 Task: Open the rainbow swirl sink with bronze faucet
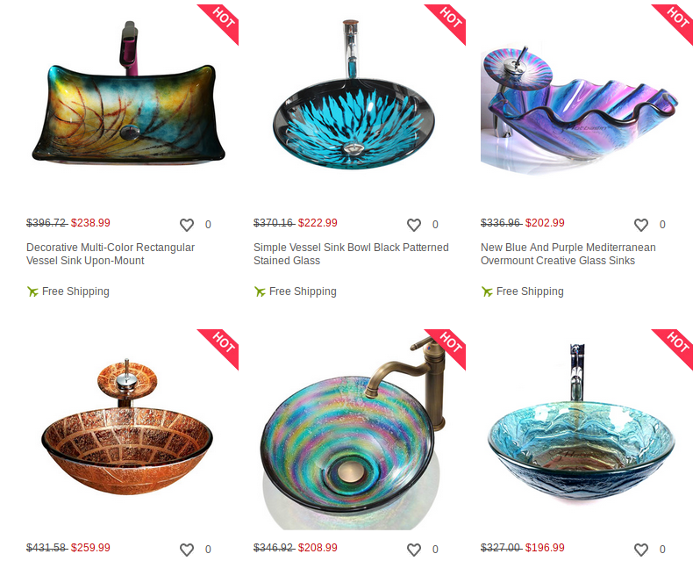point(353,433)
